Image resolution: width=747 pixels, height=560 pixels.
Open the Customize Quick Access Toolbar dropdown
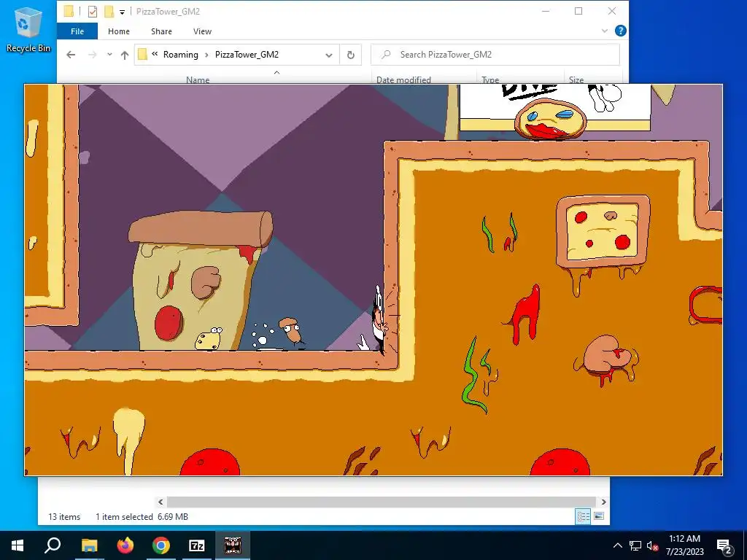[x=123, y=12]
